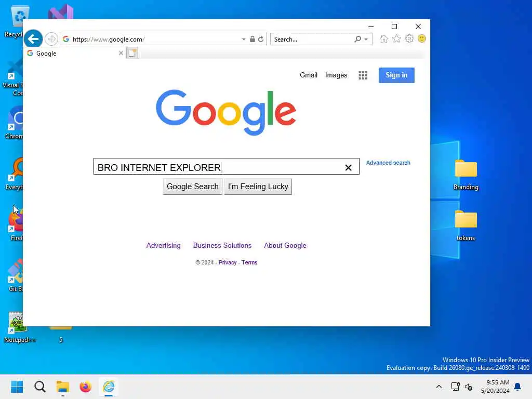The image size is (532, 399).
Task: Open the Advertising link
Action: [164, 245]
